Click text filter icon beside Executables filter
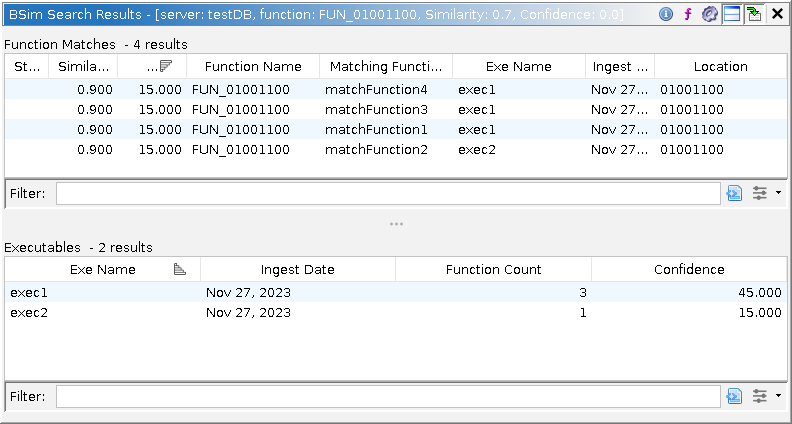Viewport: 792px width, 424px height. (x=735, y=396)
